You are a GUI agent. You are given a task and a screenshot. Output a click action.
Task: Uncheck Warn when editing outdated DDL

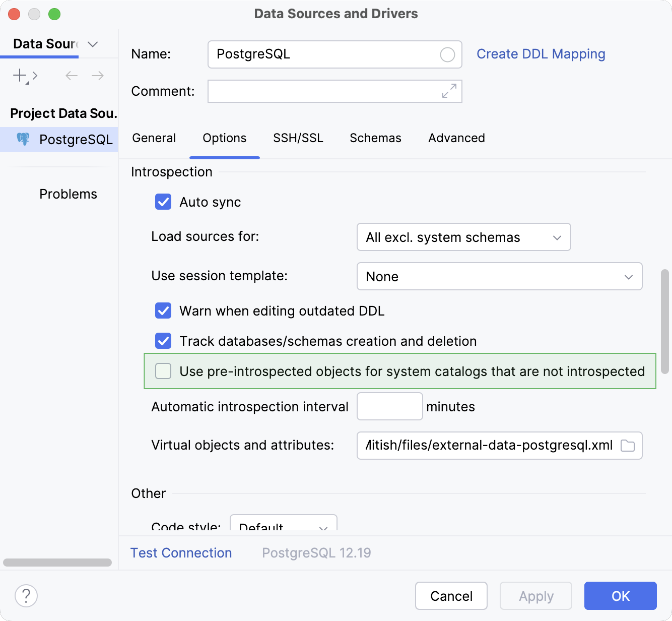pyautogui.click(x=163, y=311)
